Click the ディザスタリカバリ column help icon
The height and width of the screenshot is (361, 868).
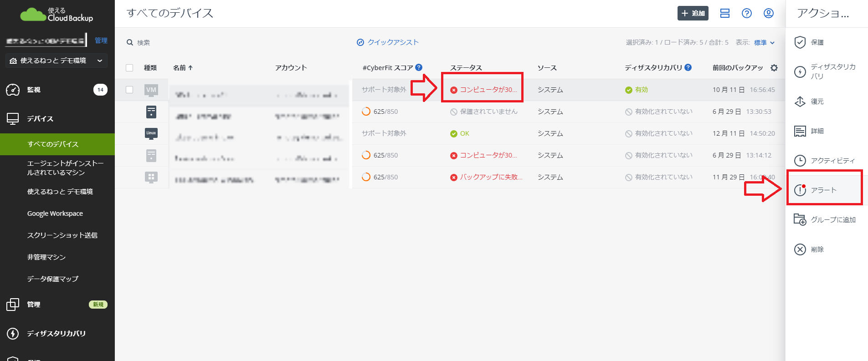pos(688,67)
